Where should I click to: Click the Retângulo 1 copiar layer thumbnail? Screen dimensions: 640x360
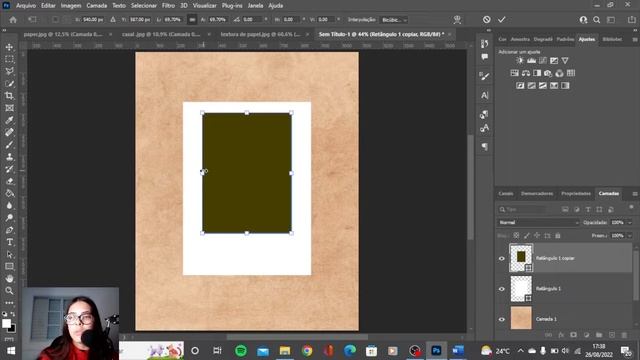(x=521, y=258)
